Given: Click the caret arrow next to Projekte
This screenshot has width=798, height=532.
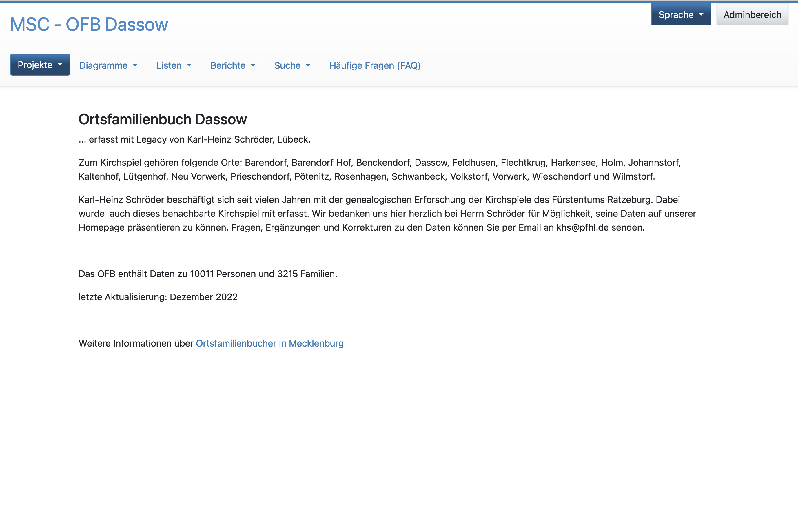Looking at the screenshot, I should tap(60, 64).
